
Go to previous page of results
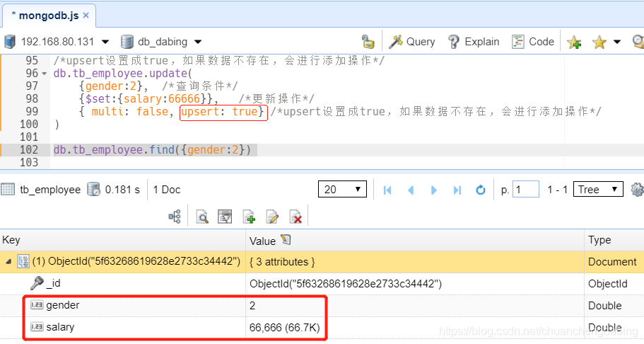coord(411,190)
